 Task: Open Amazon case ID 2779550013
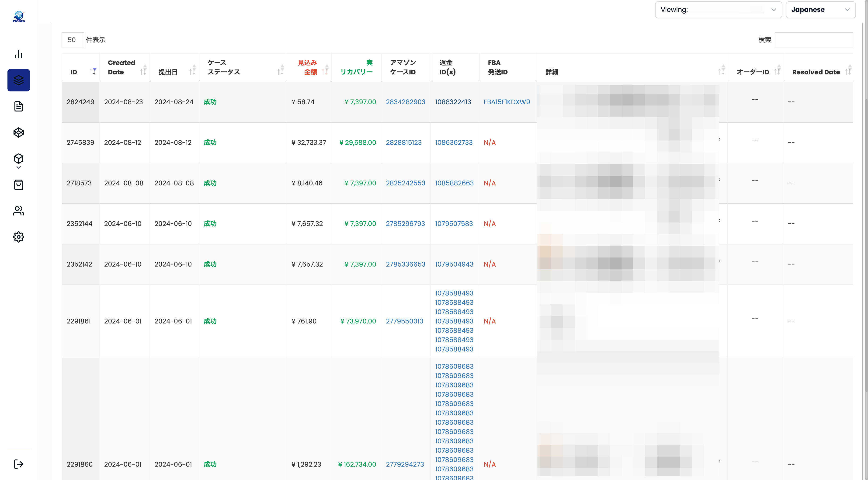coord(404,321)
